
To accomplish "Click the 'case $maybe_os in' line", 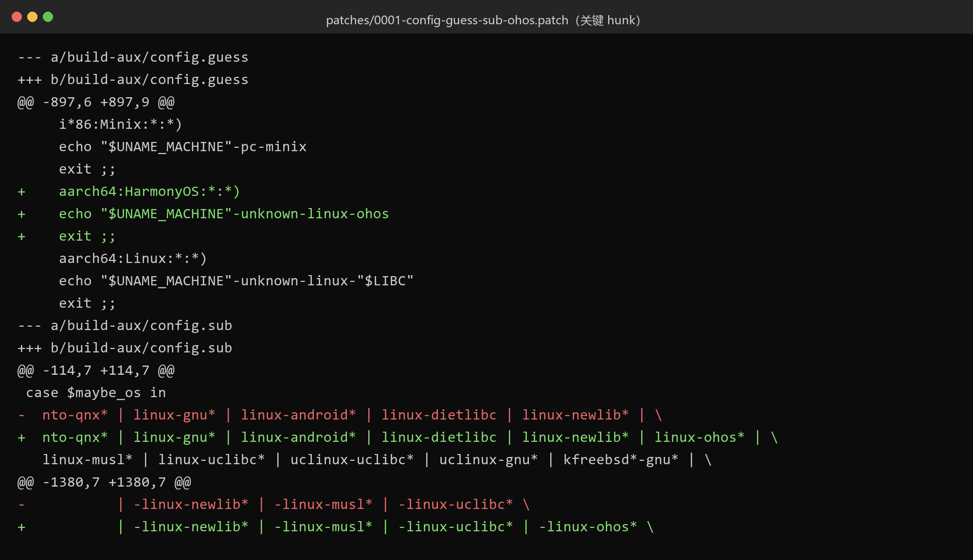I will click(x=96, y=393).
